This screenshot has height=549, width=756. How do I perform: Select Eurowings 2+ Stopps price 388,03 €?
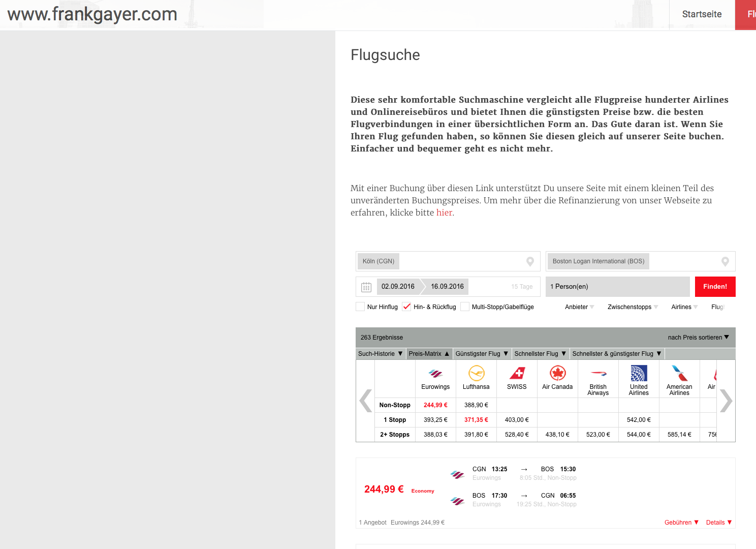click(x=435, y=435)
